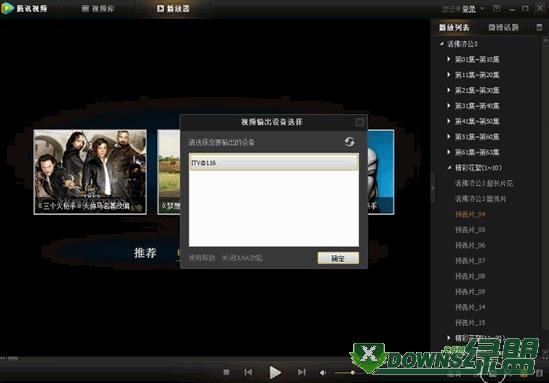The height and width of the screenshot is (383, 549).
Task: Switch to 微博话题 tab
Action: point(503,27)
